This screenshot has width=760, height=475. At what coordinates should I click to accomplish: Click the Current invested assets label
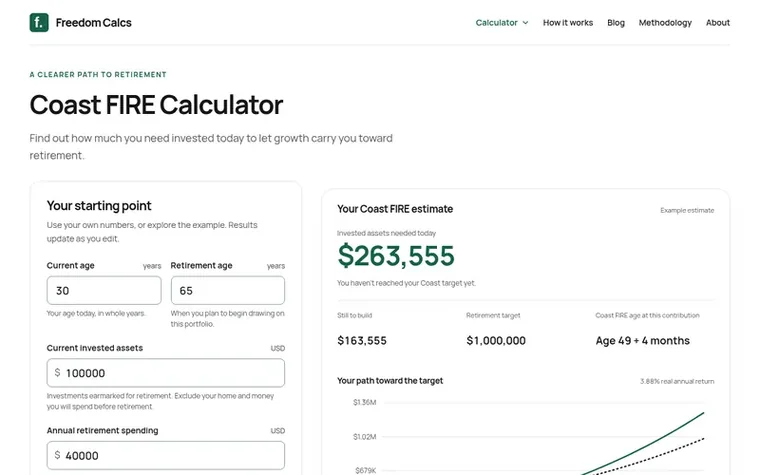coord(95,348)
